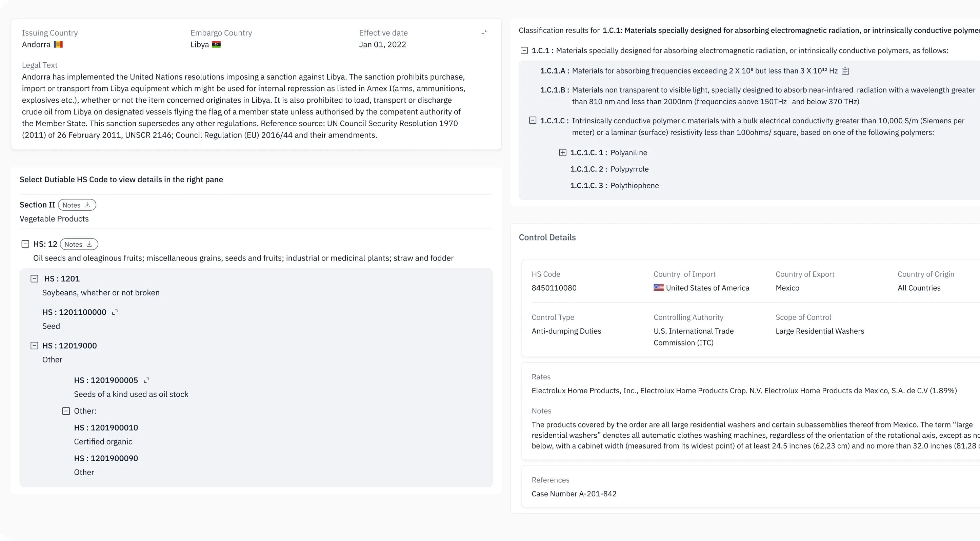Select HS : 1201900010 Certified organic

tap(106, 428)
